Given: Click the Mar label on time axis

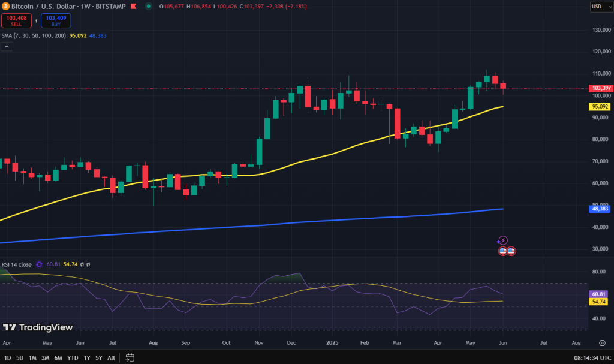Looking at the screenshot, I should [397, 343].
